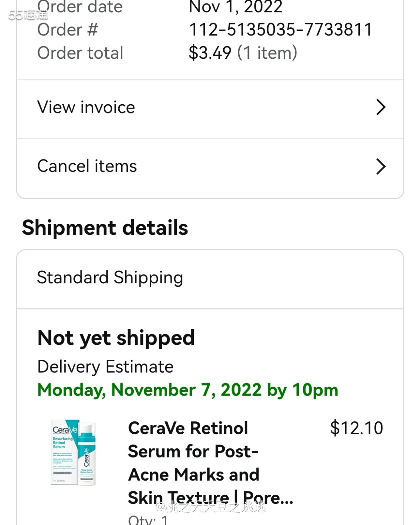420x525 pixels.
Task: Select the Standard Shipping row
Action: coord(210,279)
